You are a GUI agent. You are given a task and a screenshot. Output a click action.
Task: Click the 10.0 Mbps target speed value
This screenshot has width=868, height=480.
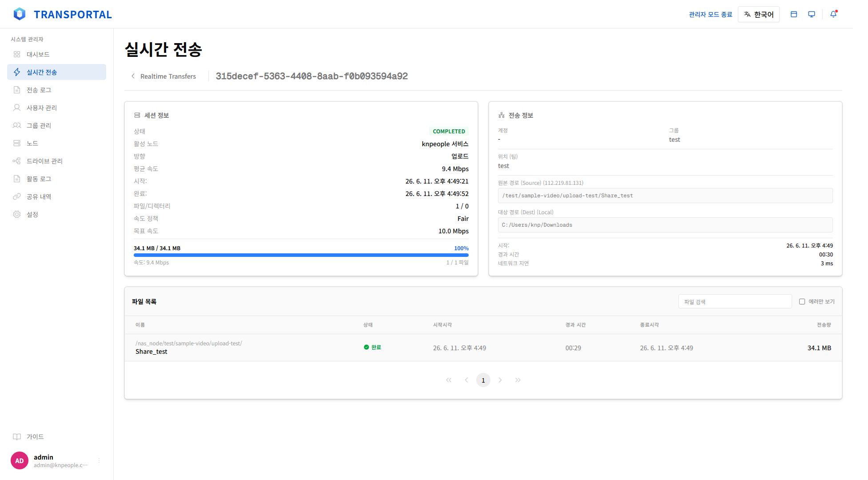(454, 231)
